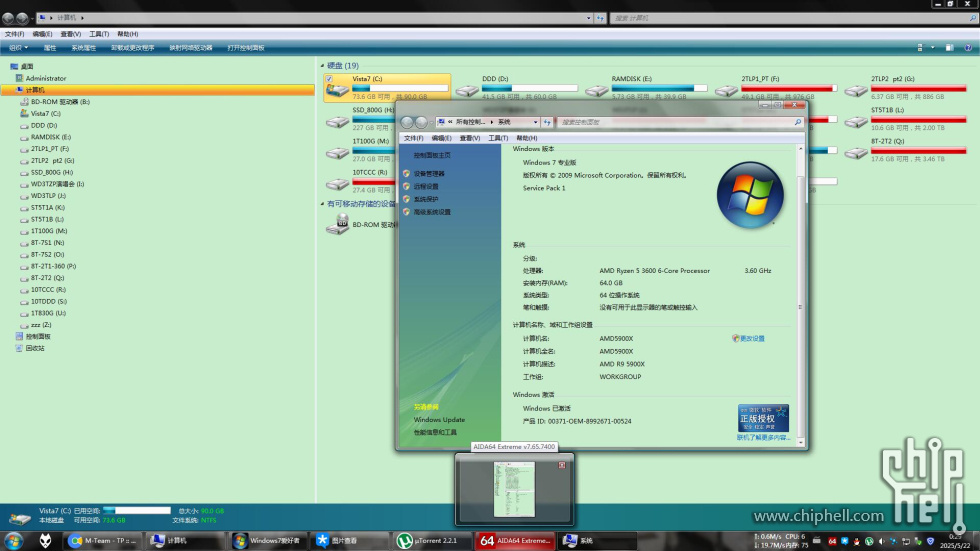Select Administrator in the navigation tree
The image size is (980, 551).
coord(46,78)
